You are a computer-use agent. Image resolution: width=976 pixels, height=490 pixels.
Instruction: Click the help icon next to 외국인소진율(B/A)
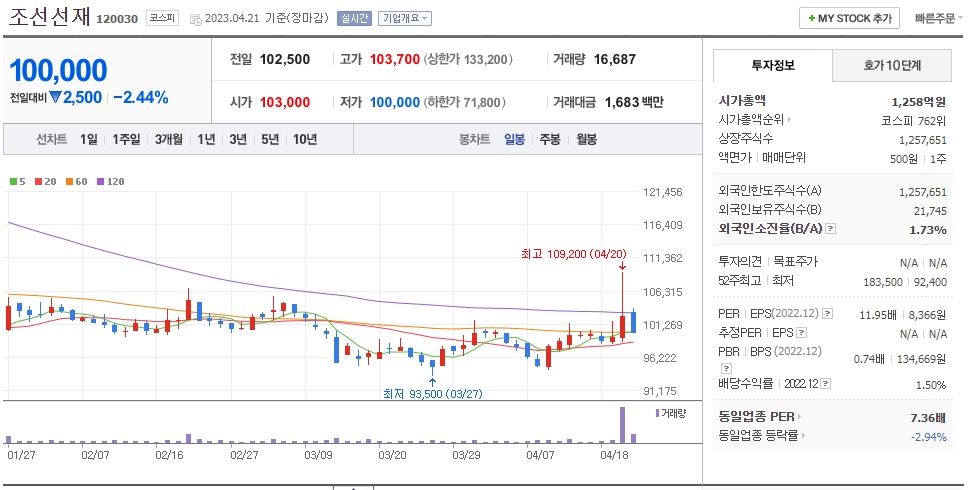pos(830,229)
